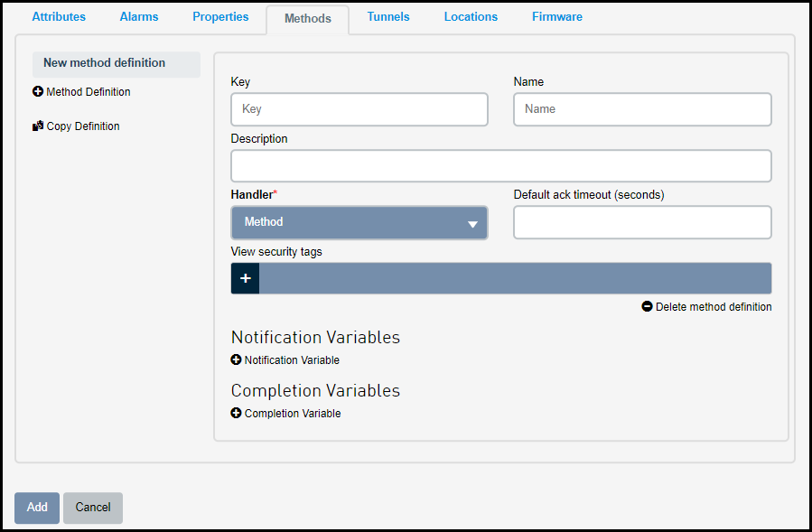Click the Cancel button
The image size is (812, 532).
[x=93, y=508]
